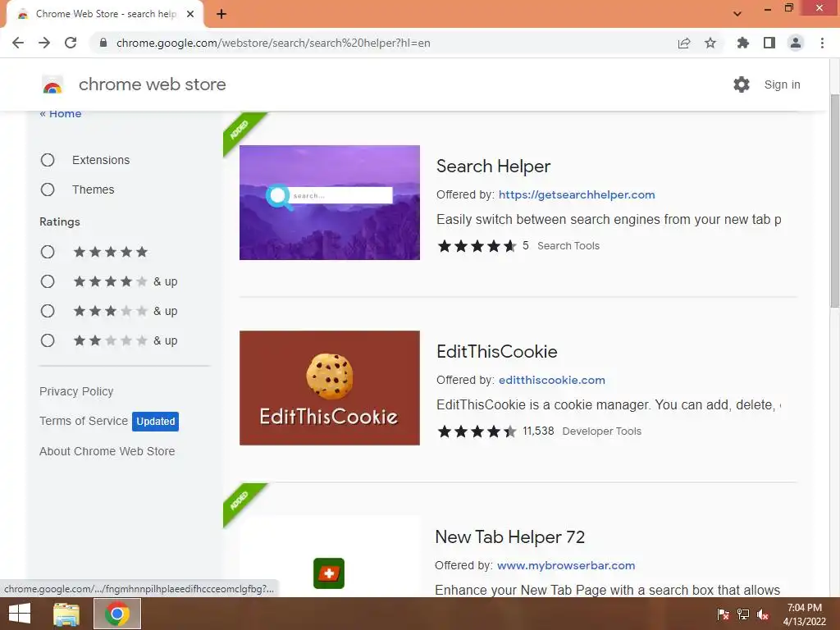Click the muted volume tray icon

763,614
